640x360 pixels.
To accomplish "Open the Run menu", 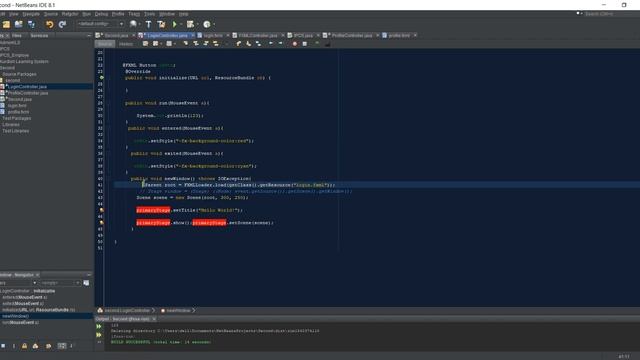I will coord(87,14).
